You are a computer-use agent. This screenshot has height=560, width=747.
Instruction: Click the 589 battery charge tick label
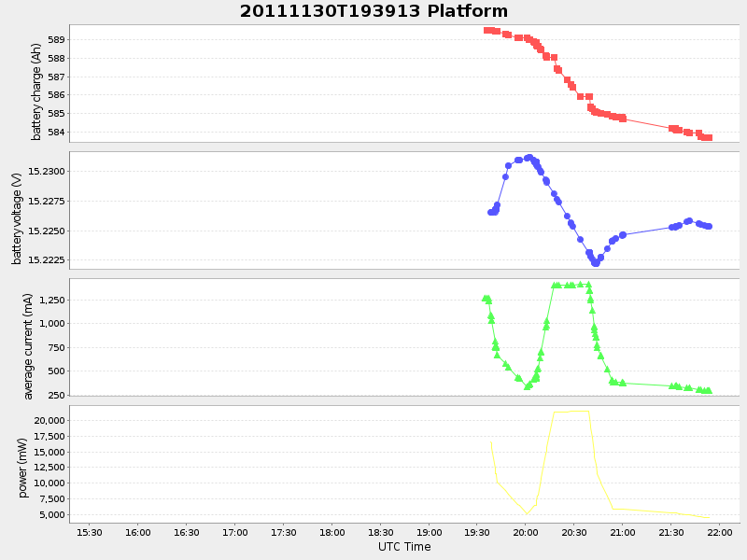click(x=58, y=37)
